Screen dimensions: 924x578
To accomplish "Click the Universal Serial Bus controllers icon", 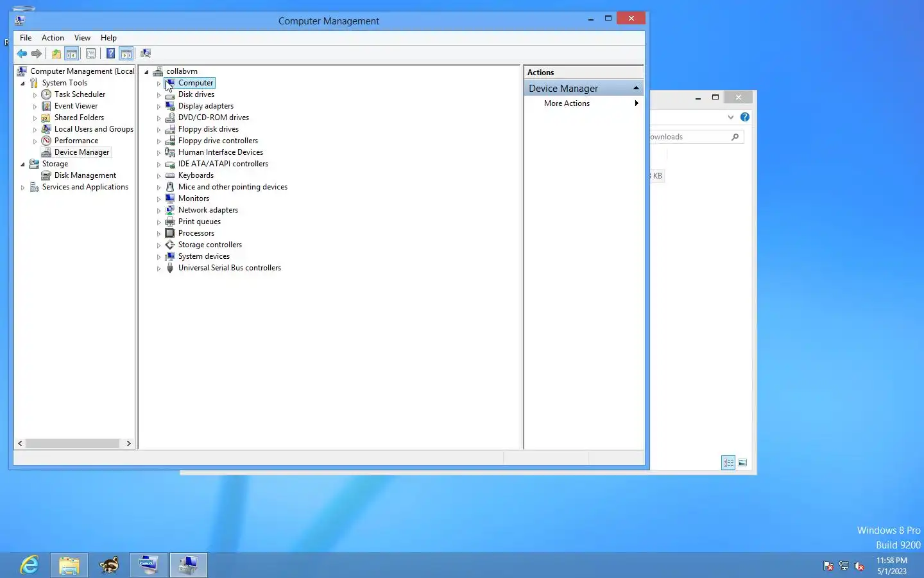I will click(170, 268).
